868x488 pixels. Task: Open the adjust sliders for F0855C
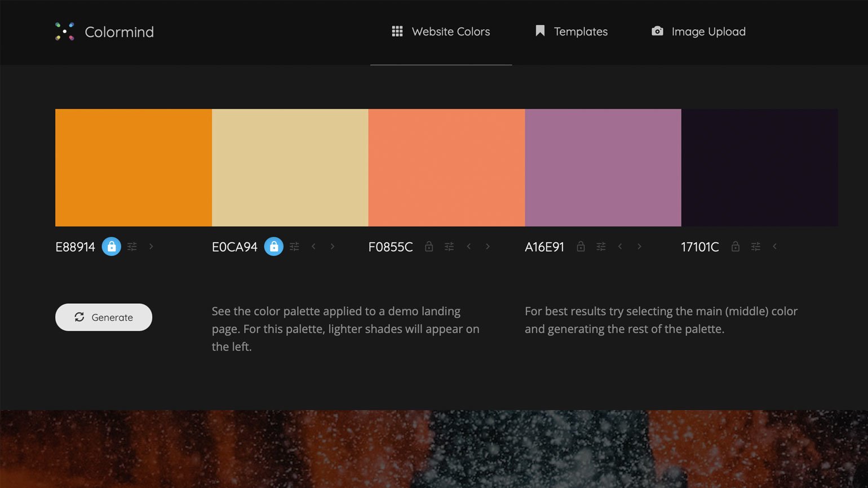[x=449, y=246]
